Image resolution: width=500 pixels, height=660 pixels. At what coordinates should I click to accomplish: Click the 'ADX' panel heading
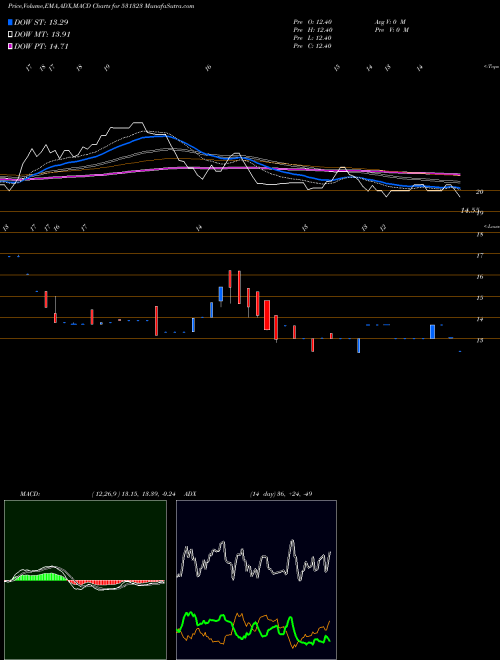point(190,494)
